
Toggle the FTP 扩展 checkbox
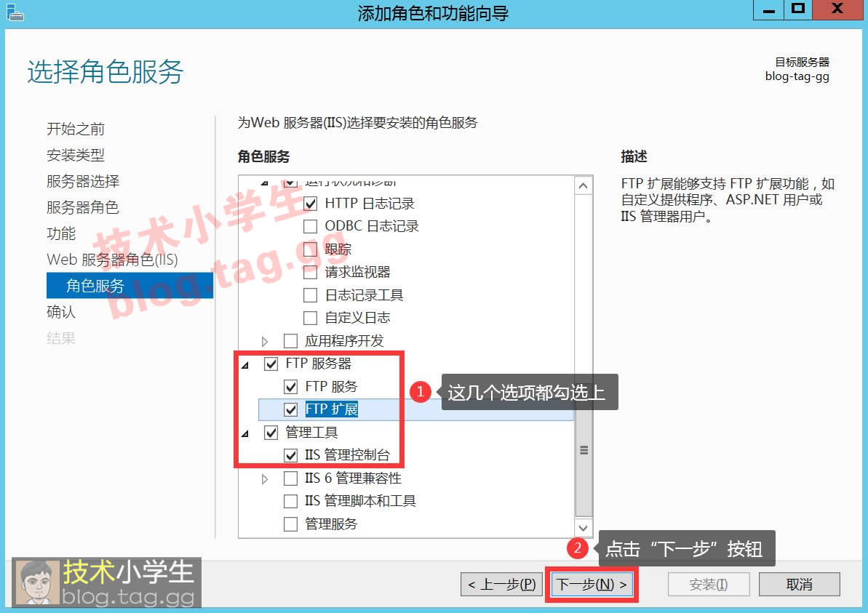pyautogui.click(x=291, y=409)
